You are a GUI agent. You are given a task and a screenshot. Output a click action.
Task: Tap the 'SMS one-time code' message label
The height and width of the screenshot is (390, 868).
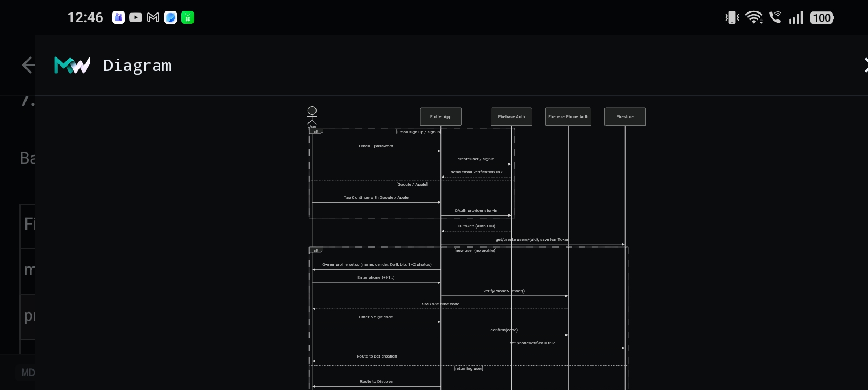[x=440, y=304]
